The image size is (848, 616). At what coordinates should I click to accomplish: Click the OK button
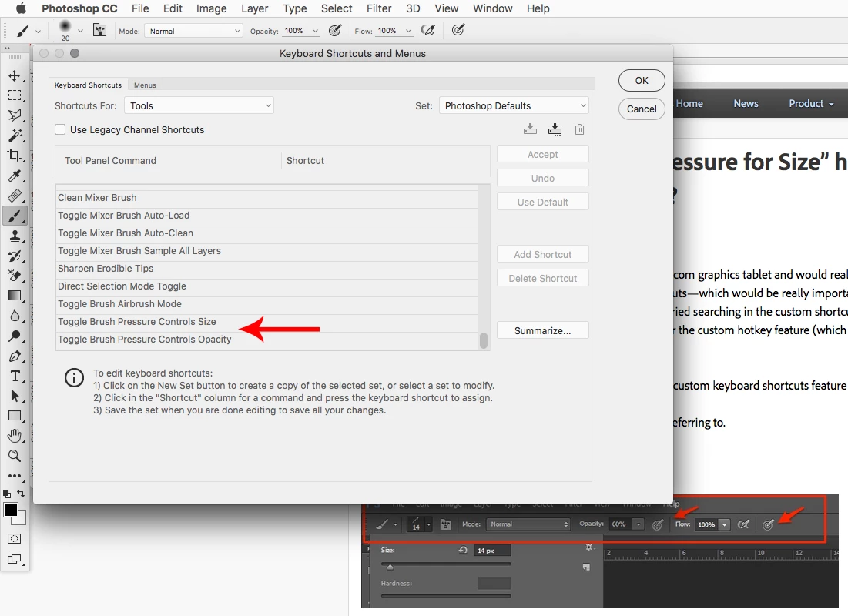[x=642, y=80]
